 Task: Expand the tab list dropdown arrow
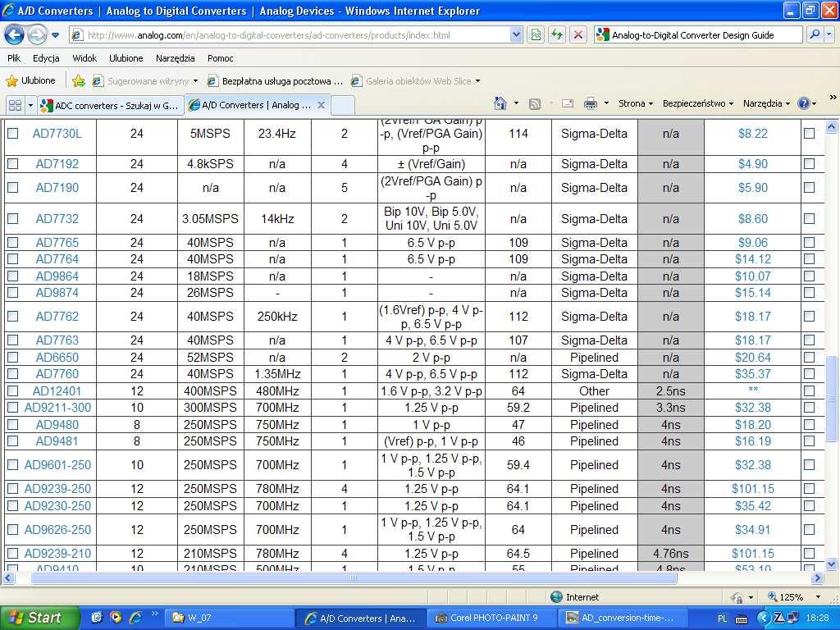pyautogui.click(x=30, y=105)
